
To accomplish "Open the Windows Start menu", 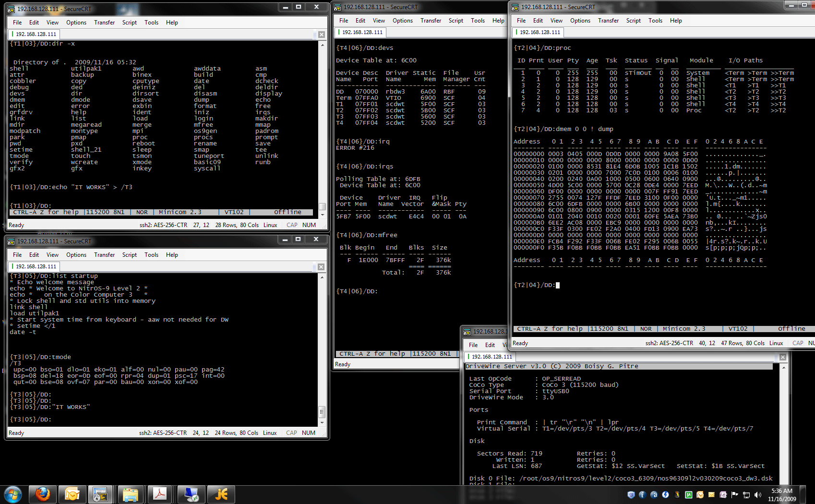I will (12, 494).
